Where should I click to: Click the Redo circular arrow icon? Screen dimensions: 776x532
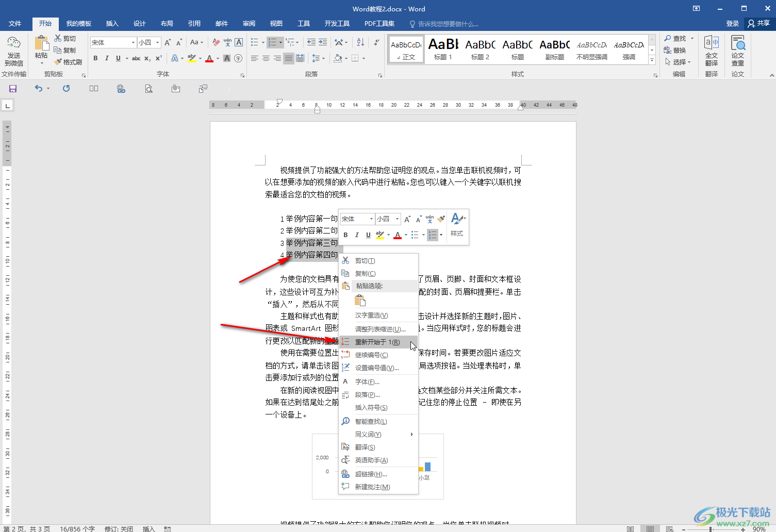click(x=67, y=89)
